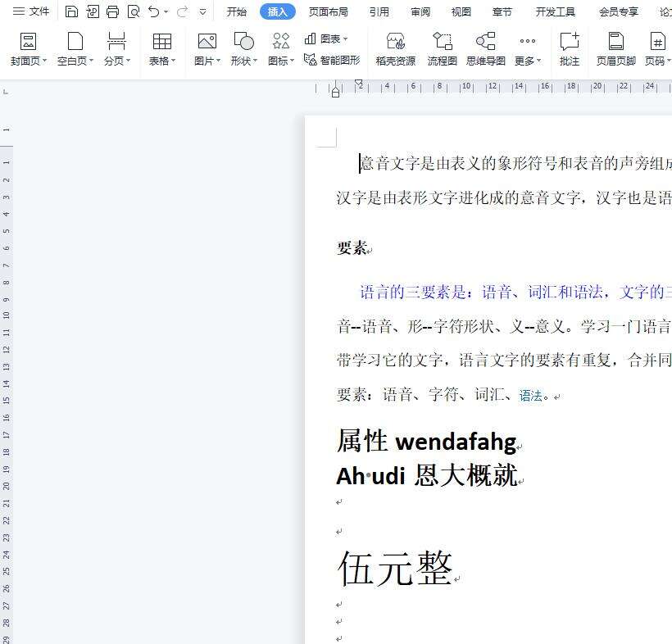Switch to the 开发工具 tab
This screenshot has height=644, width=672.
pos(555,12)
